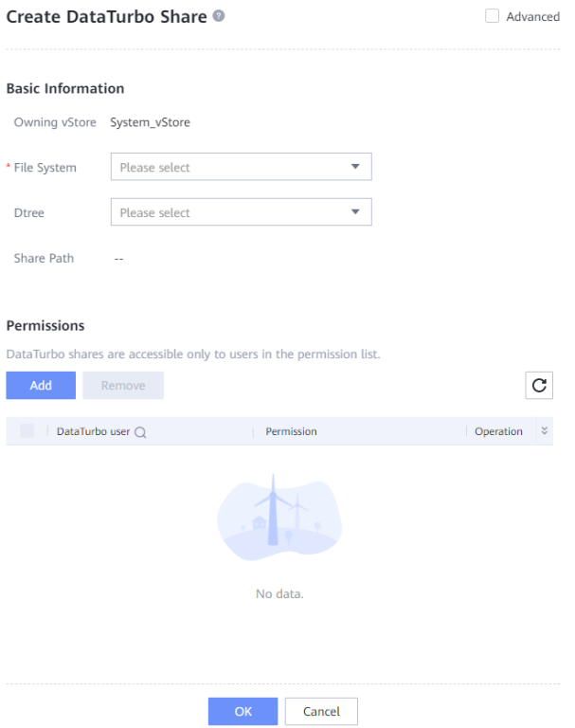Confirm with the OK button
Screen dimensions: 575x728
243,711
